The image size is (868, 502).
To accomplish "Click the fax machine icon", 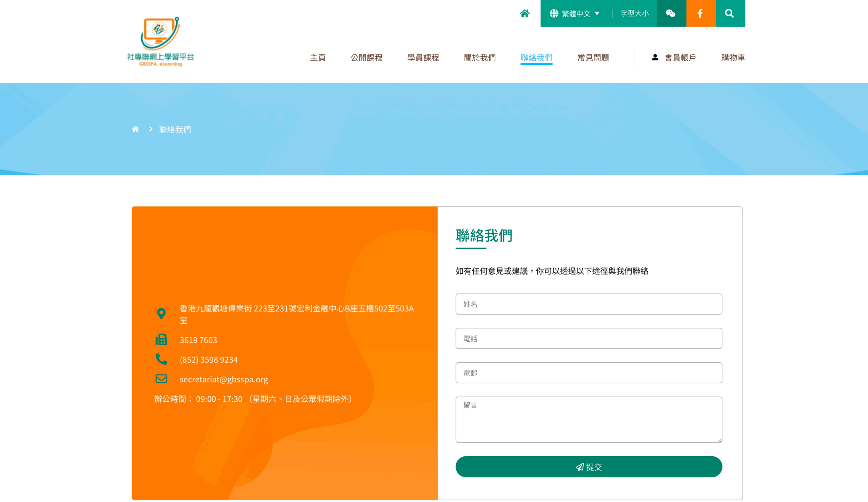I will tap(161, 340).
